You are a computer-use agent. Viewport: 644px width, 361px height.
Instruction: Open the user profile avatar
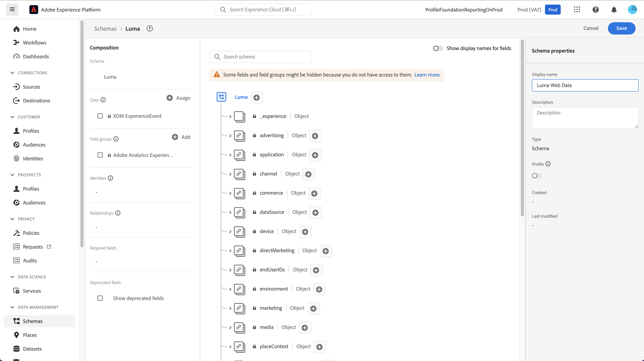(632, 9)
